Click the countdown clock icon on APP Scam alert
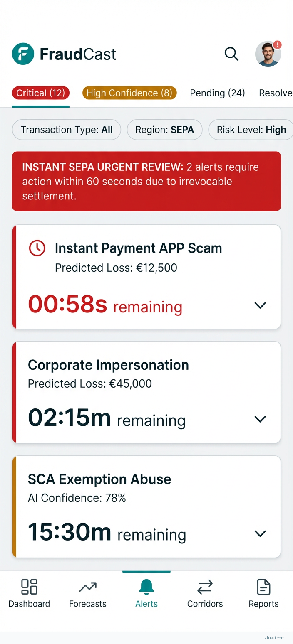Image resolution: width=293 pixels, height=644 pixels. pos(37,248)
